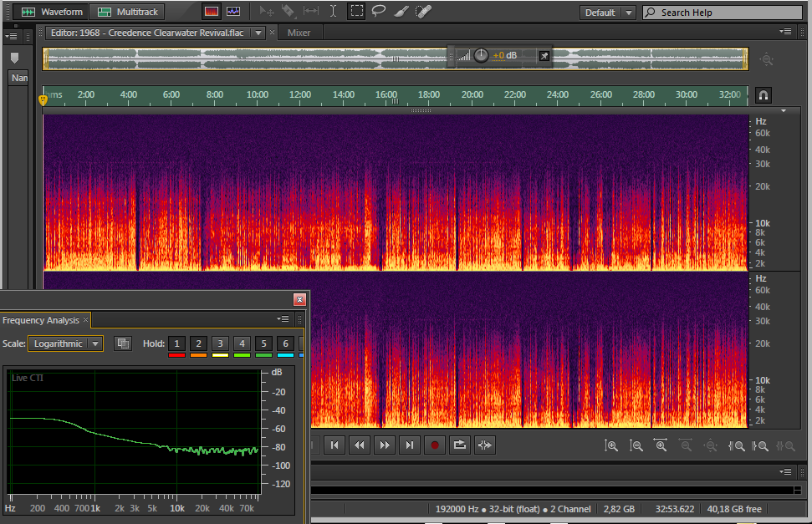The width and height of the screenshot is (812, 524).
Task: Select the Slip tool
Action: (311, 12)
